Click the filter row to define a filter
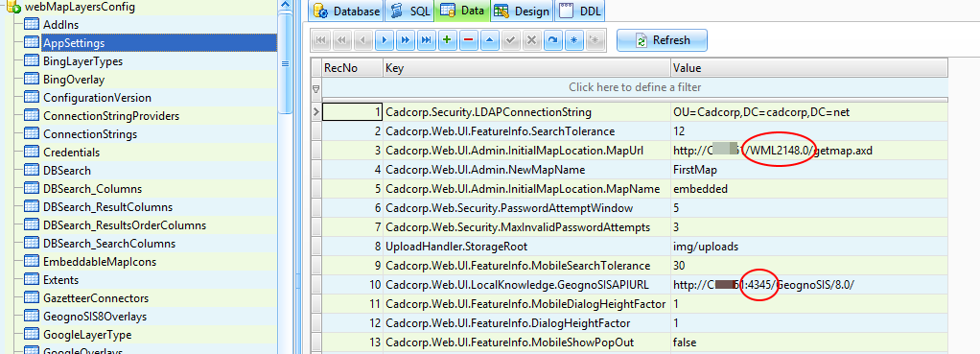Image resolution: width=980 pixels, height=354 pixels. pyautogui.click(x=635, y=87)
